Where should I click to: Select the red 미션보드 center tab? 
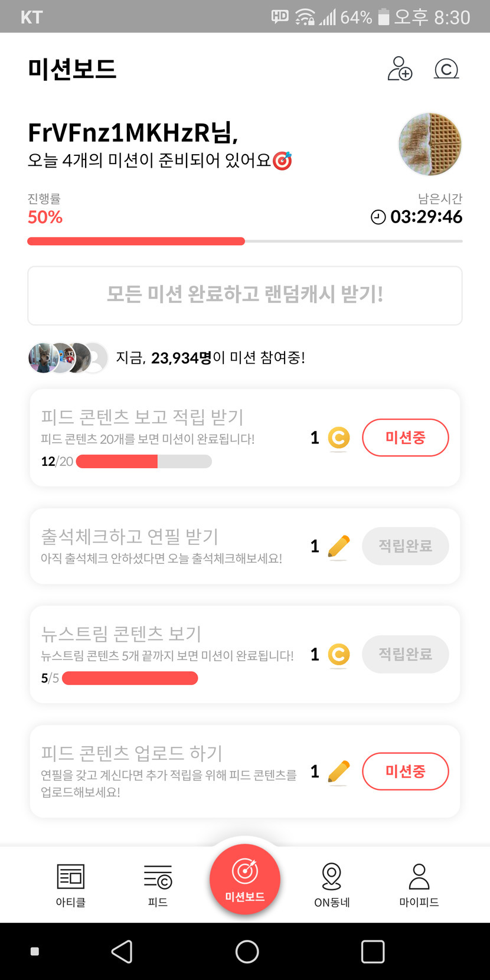coord(245,880)
